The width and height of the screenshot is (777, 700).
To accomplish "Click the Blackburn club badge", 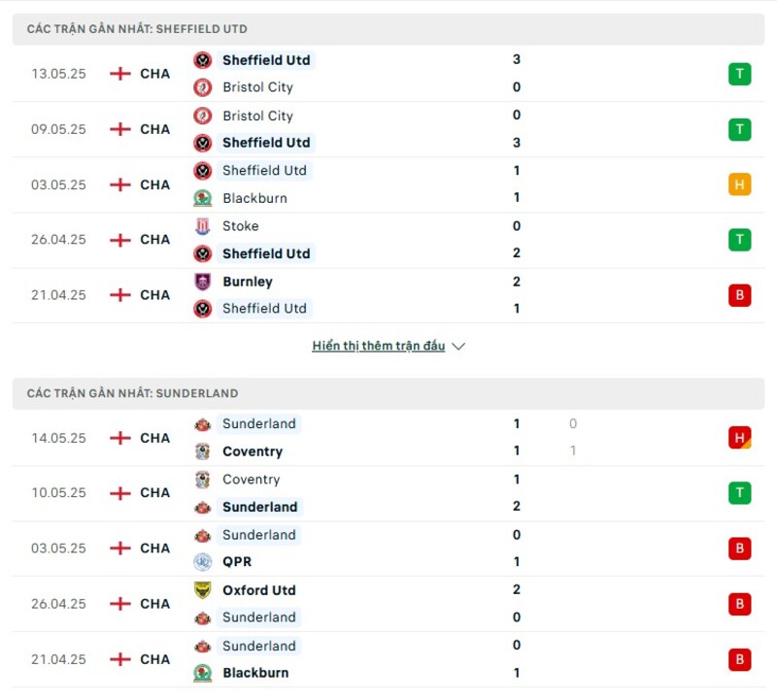I will point(202,198).
